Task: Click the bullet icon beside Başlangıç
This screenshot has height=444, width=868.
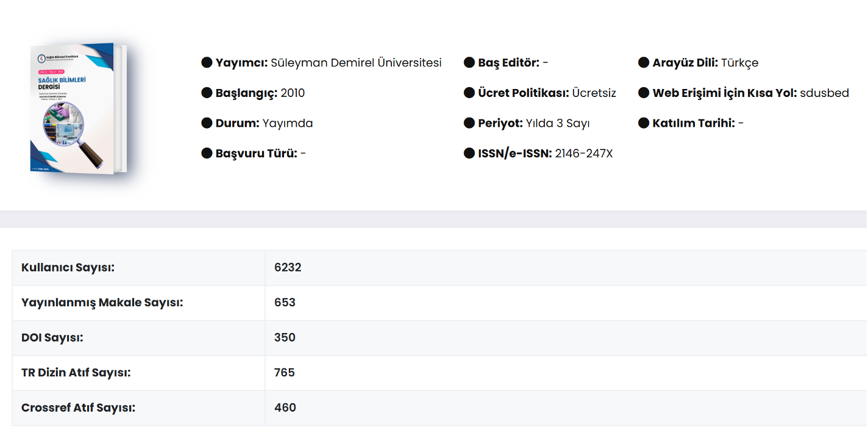Action: pos(207,93)
